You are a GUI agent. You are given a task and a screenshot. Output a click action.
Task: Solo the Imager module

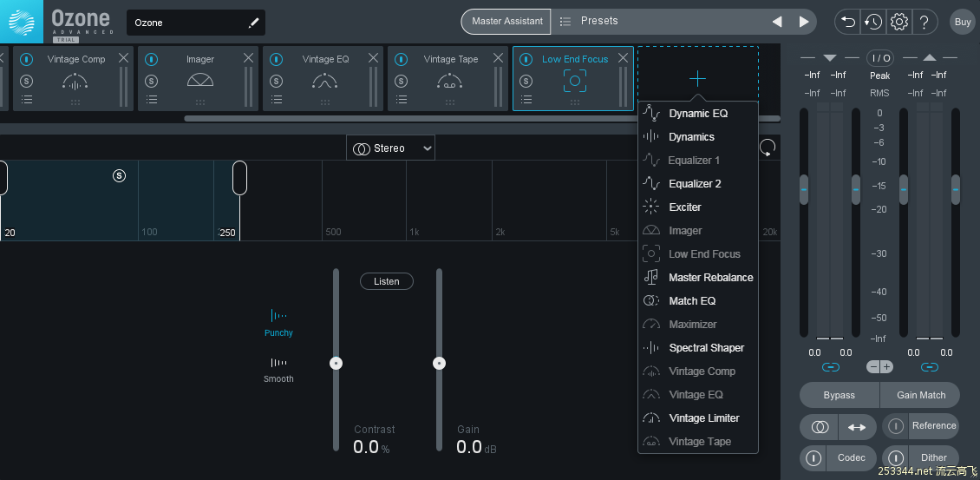(151, 81)
